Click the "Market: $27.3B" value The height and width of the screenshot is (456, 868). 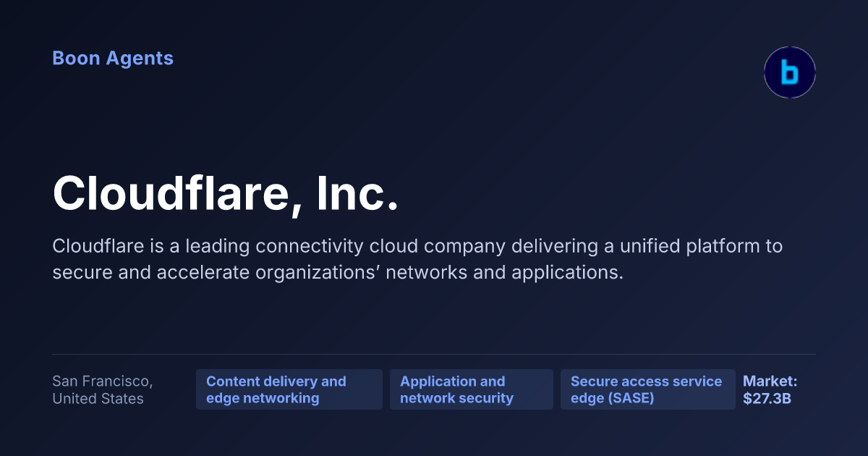[x=770, y=389]
